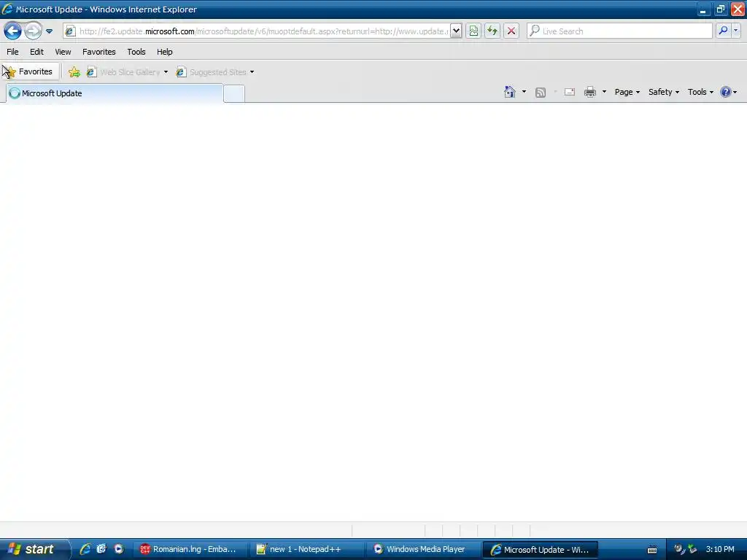Screen dimensions: 747x560
Task: Launch Internet Explorer from Quick Launch
Action: pos(85,549)
